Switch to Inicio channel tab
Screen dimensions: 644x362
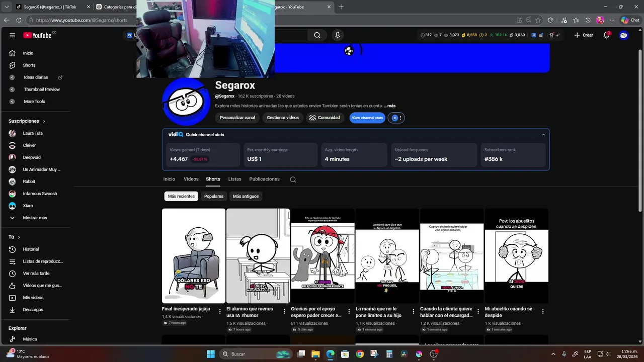tap(169, 179)
